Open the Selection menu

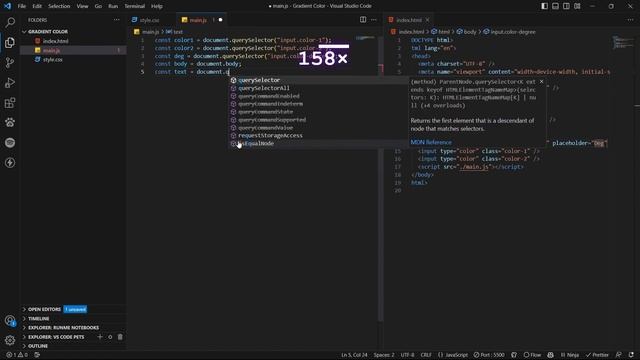coord(59,6)
